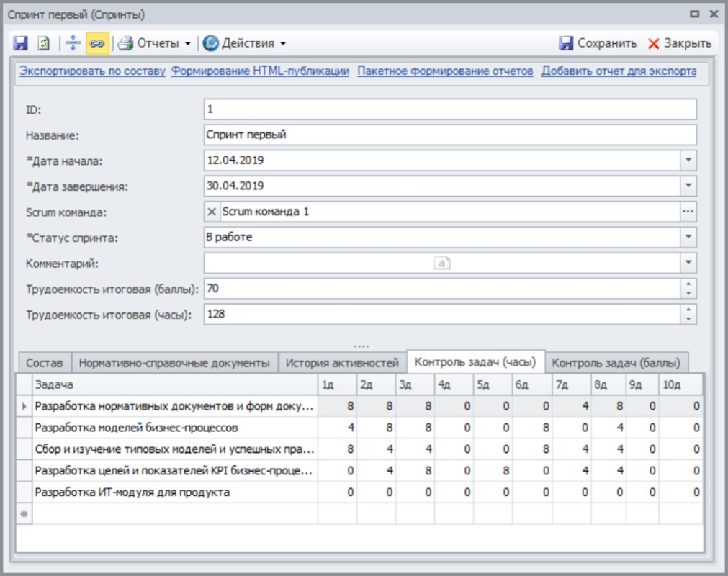Open the Действия dropdown arrow
Image resolution: width=728 pixels, height=576 pixels.
coord(283,44)
